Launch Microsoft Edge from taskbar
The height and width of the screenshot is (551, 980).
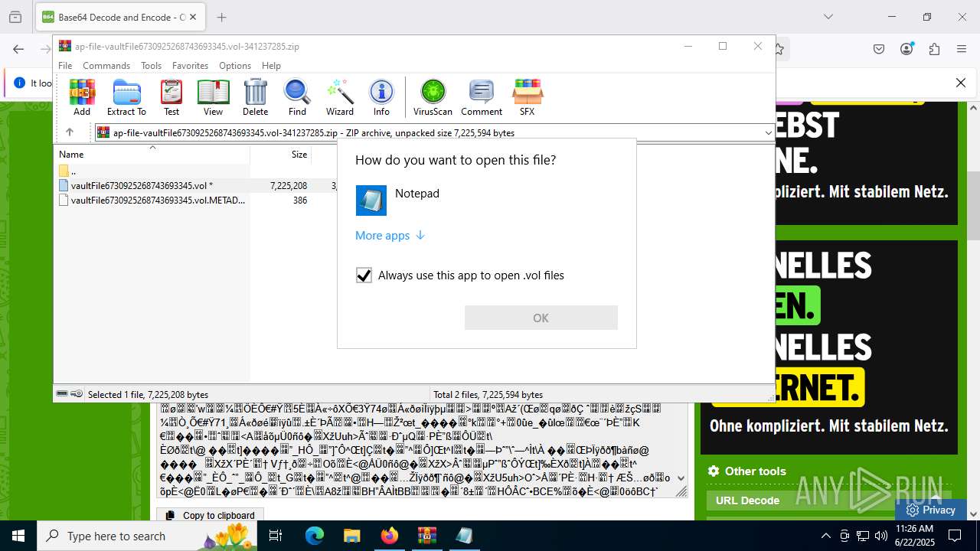click(x=315, y=536)
